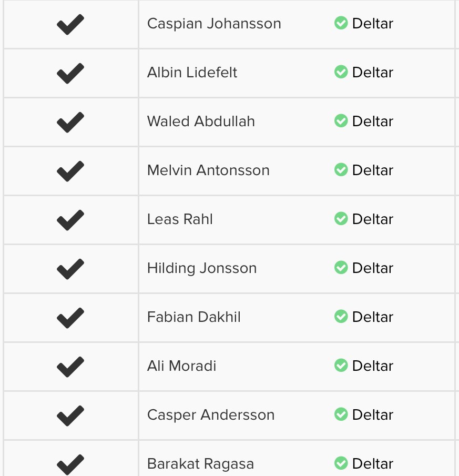Toggle the checkmark for Casper Andersson
The image size is (459, 476).
[70, 416]
